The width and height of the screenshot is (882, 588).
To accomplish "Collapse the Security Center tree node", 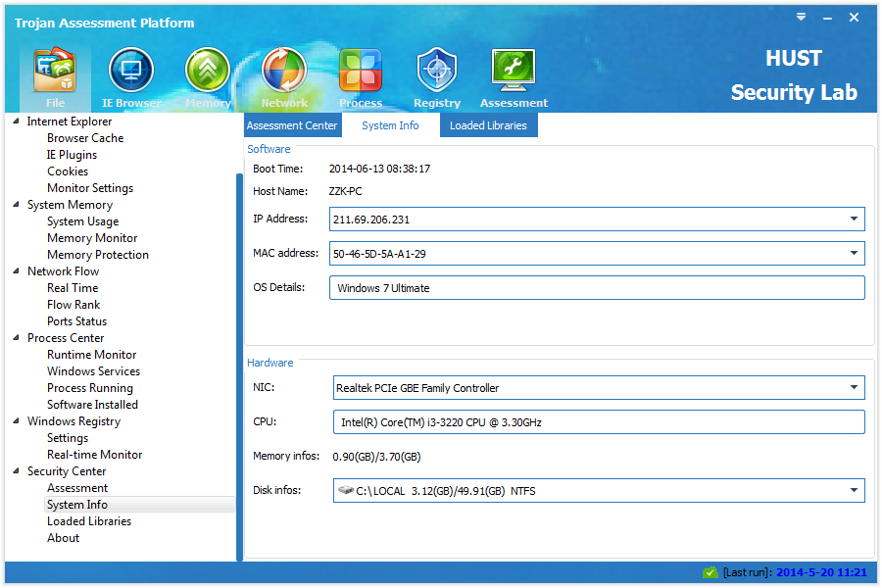I will (17, 471).
